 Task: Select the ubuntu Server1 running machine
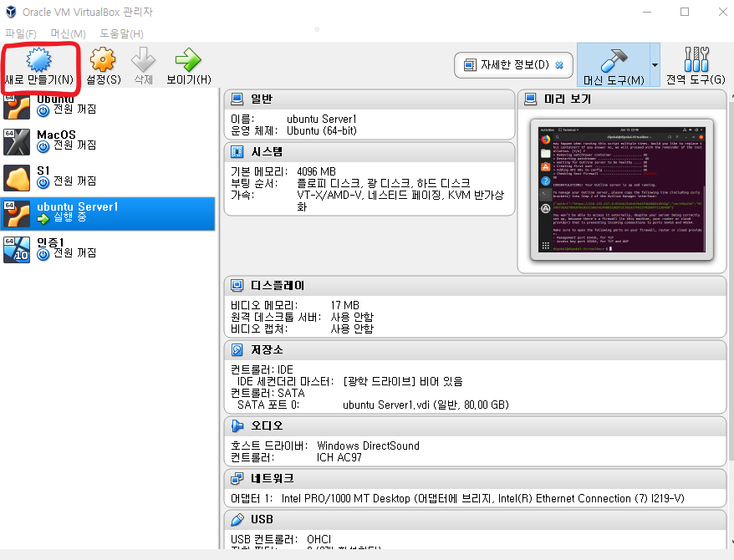click(108, 214)
